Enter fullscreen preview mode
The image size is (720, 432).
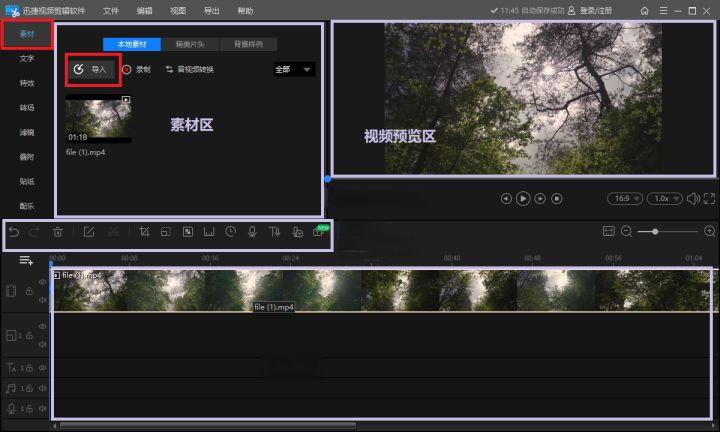(x=709, y=199)
